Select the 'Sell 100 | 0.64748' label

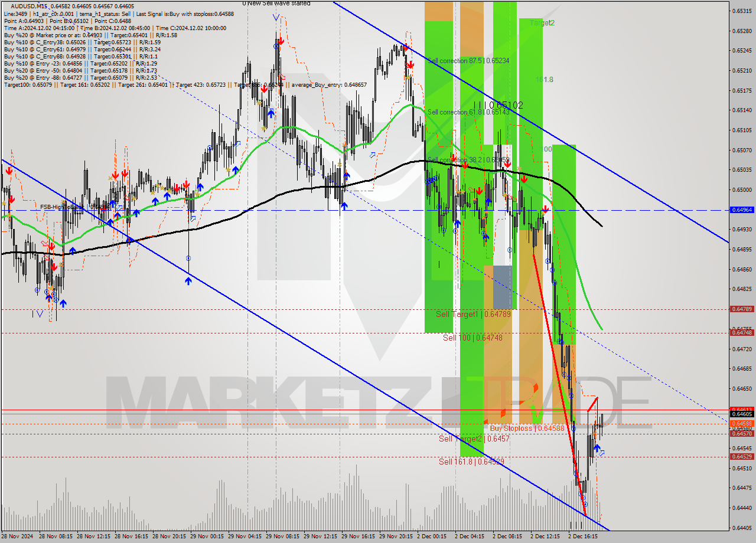pyautogui.click(x=473, y=338)
